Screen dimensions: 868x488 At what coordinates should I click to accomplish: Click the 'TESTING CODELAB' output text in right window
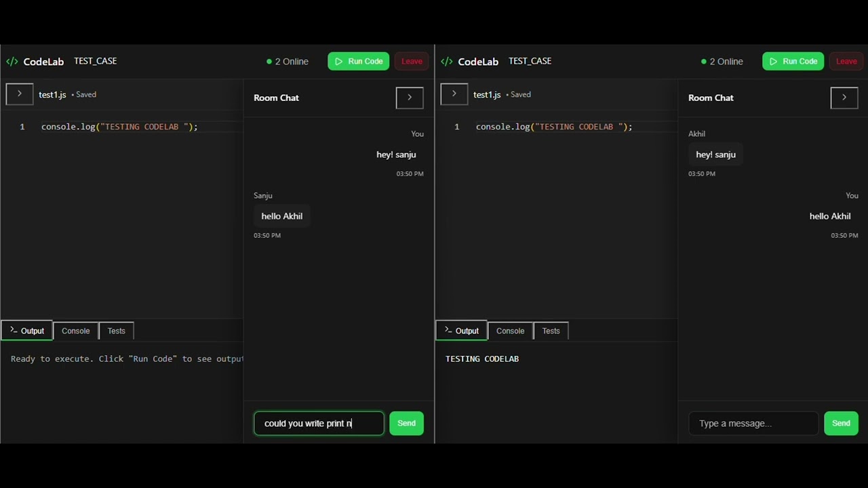coord(482,359)
